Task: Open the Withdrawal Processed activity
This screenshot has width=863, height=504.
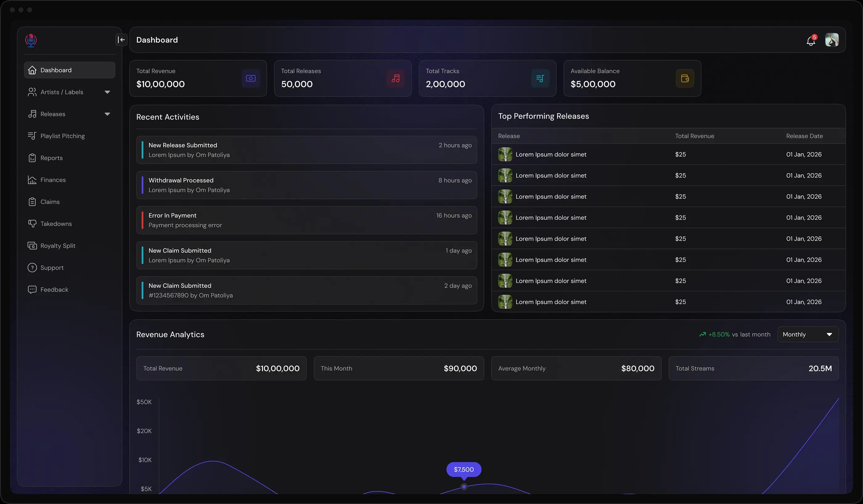Action: [306, 185]
